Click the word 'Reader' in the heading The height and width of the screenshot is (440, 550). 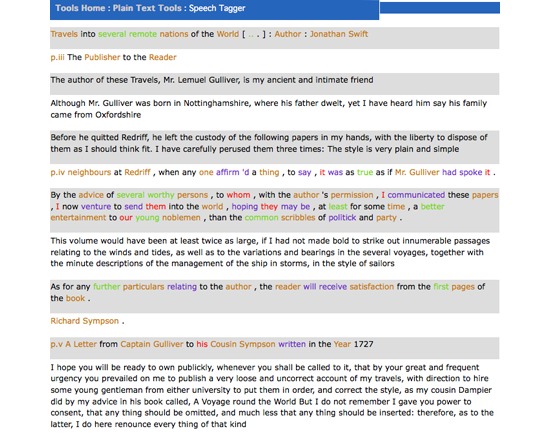click(162, 57)
